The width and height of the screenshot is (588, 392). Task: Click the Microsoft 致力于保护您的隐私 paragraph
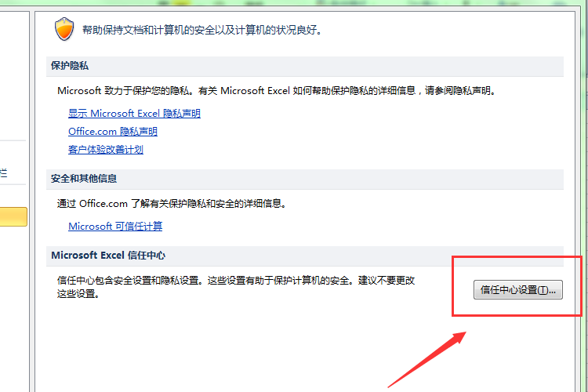point(276,91)
